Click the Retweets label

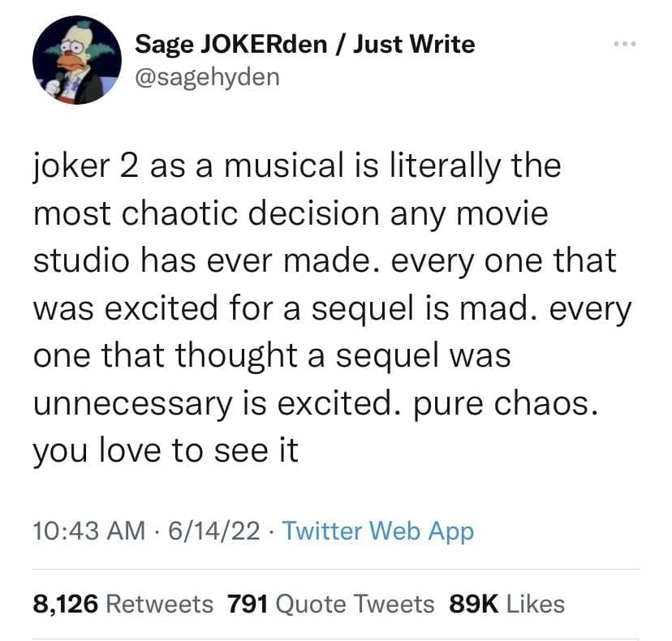point(160,604)
